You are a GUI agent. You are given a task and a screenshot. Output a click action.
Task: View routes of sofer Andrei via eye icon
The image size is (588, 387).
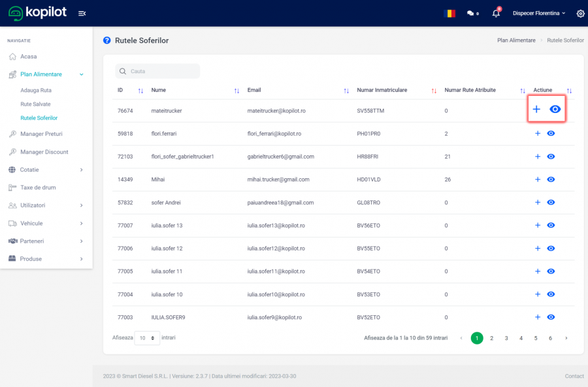coord(551,202)
